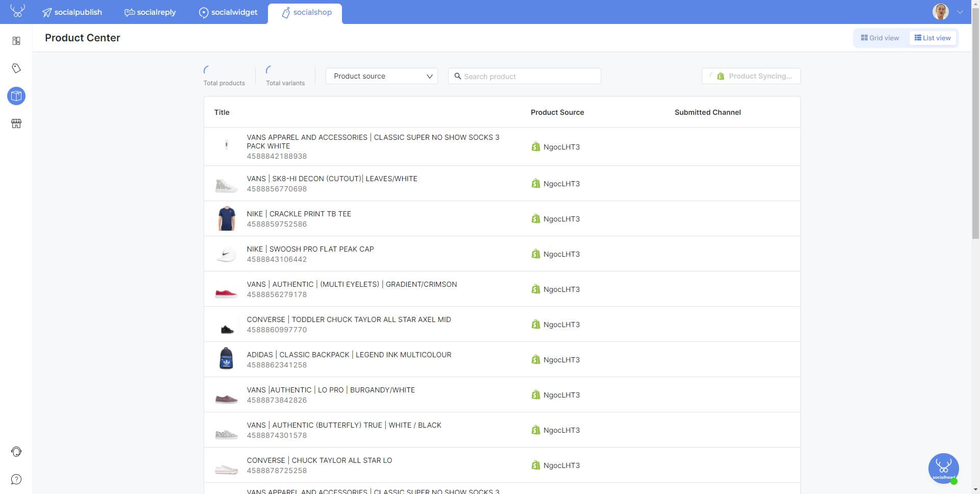The width and height of the screenshot is (980, 494).
Task: Click Shopify icon in socks pack row
Action: point(535,147)
